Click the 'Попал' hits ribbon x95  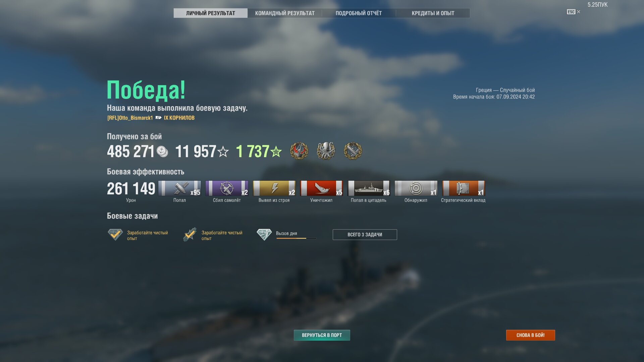coord(179,188)
